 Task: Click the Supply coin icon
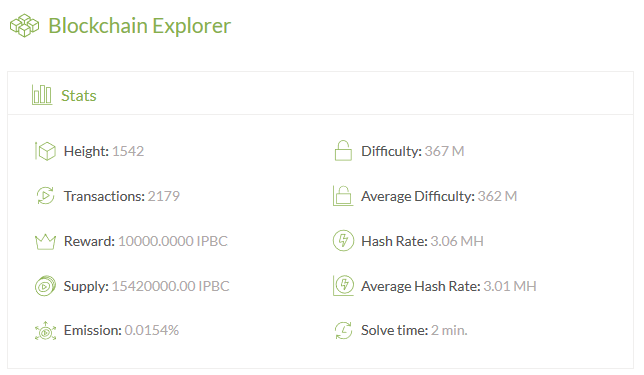pyautogui.click(x=45, y=286)
